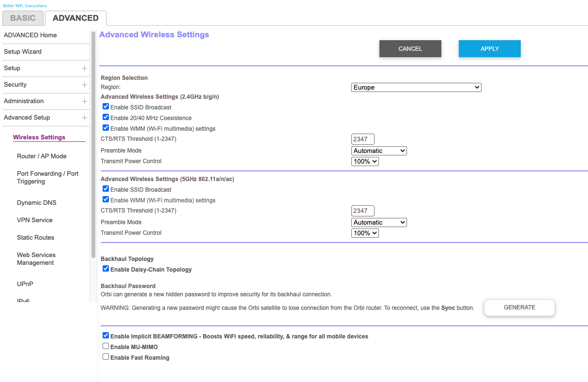
Task: Enable Fast Roaming option
Action: 106,357
